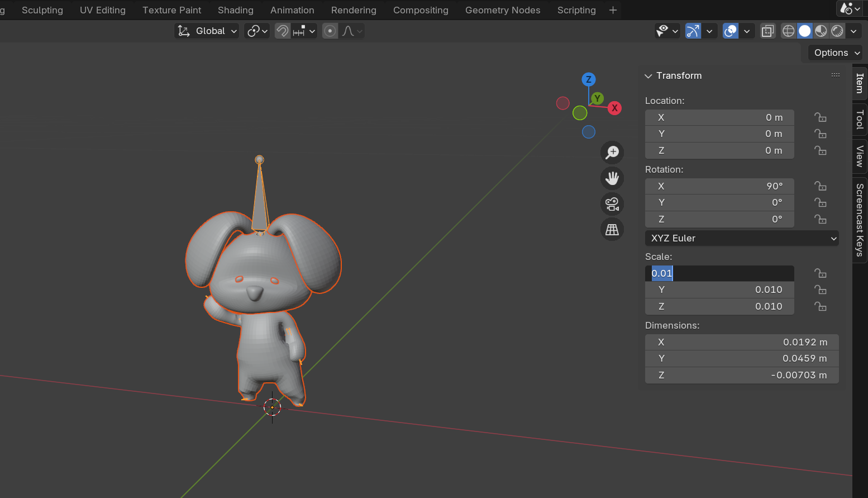This screenshot has height=498, width=868.
Task: Switch to Rendering workspace tab
Action: (354, 10)
